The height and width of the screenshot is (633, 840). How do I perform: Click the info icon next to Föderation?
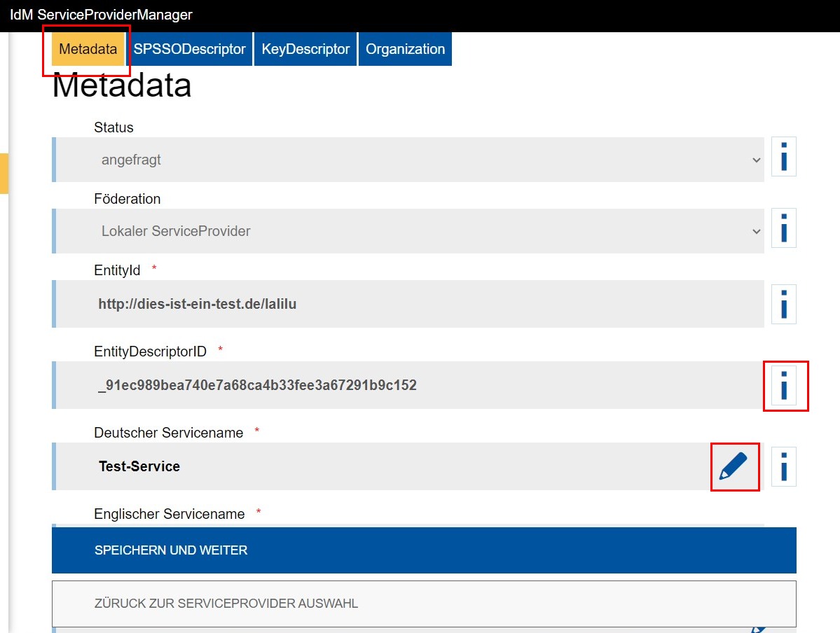point(783,228)
